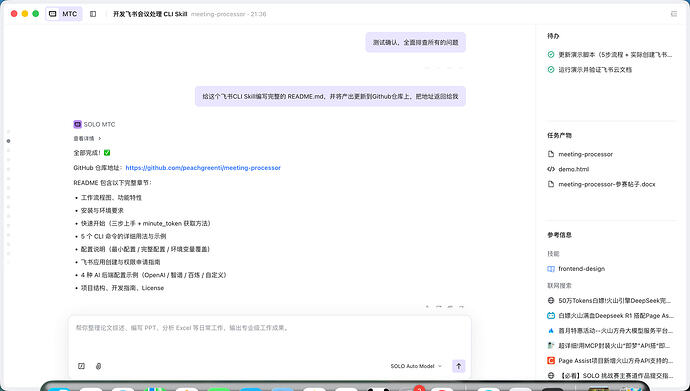Click the 给这个飞书CLI Skill编写完整的 README.md message
The width and height of the screenshot is (690, 391).
point(330,96)
